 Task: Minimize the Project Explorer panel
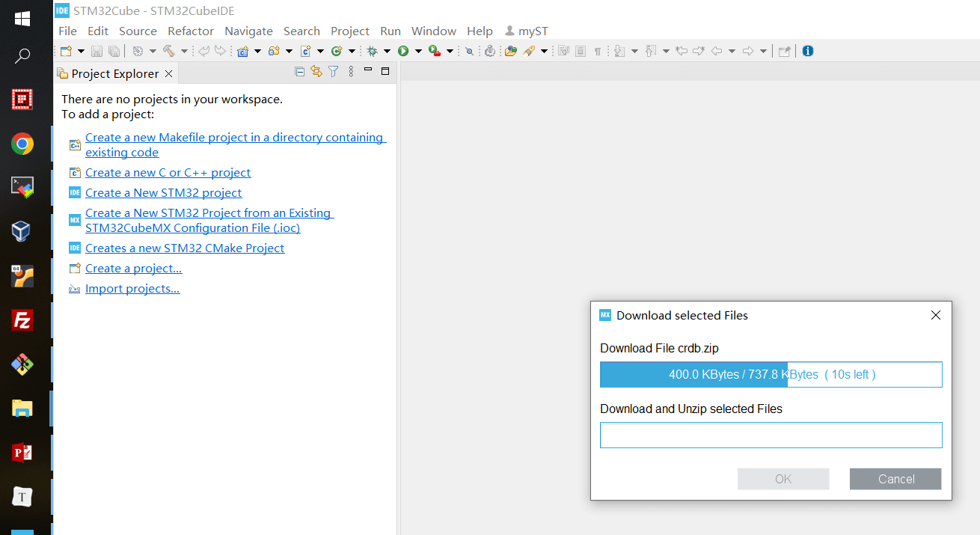coord(368,70)
